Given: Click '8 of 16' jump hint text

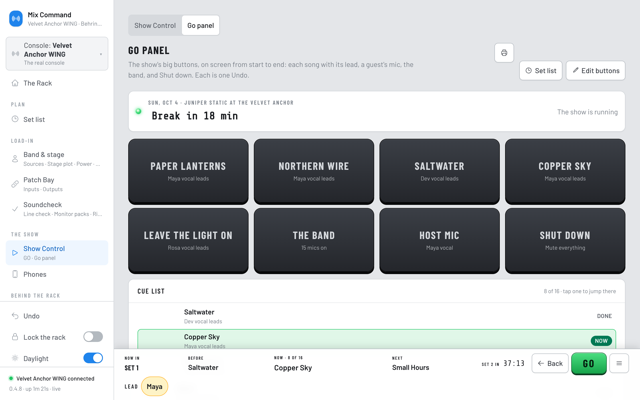Looking at the screenshot, I should pyautogui.click(x=580, y=291).
